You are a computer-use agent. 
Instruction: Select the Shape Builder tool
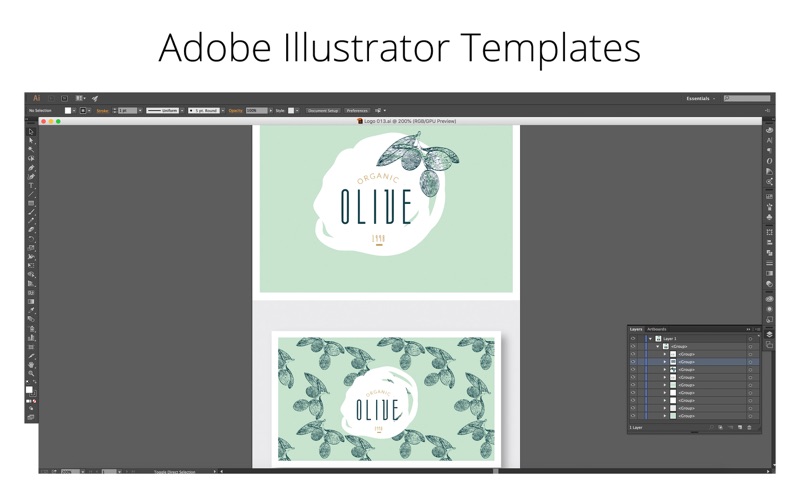(31, 274)
